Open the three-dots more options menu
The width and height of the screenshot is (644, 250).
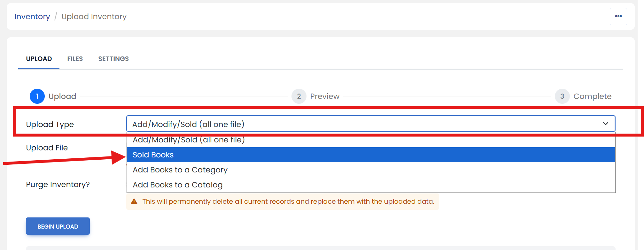618,16
